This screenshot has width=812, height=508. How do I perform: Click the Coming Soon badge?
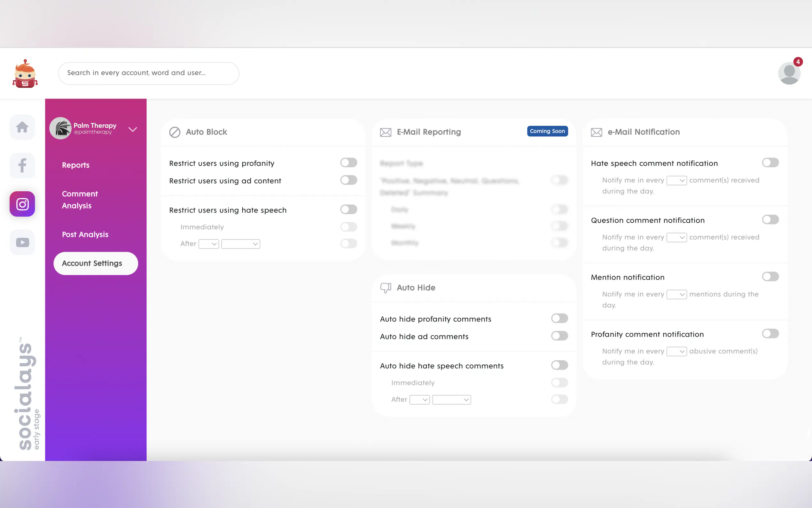click(547, 131)
